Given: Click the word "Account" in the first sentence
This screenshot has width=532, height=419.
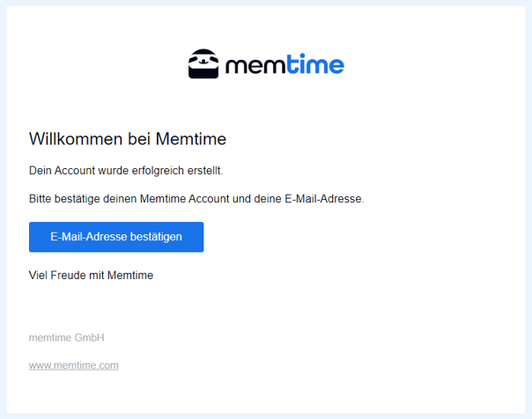Looking at the screenshot, I should pyautogui.click(x=75, y=171).
